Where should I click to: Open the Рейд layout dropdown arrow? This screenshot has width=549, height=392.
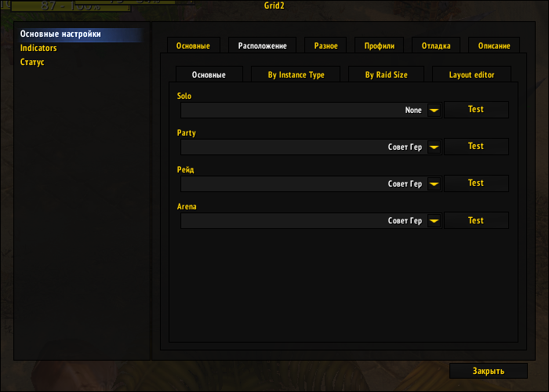tap(434, 183)
